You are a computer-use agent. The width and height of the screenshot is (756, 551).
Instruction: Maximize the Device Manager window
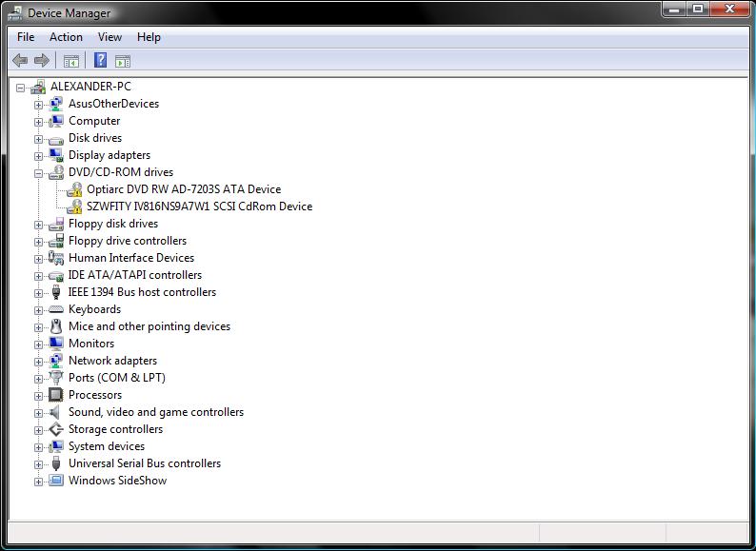(x=698, y=10)
